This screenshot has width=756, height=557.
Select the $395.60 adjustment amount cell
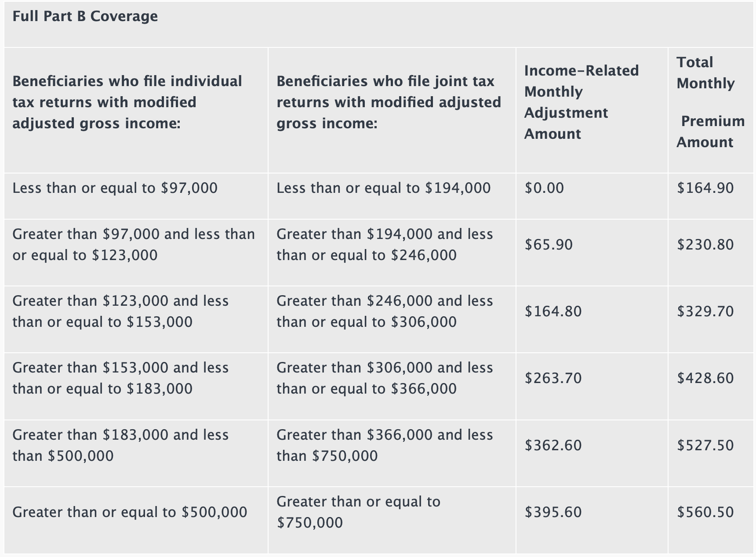click(x=553, y=512)
